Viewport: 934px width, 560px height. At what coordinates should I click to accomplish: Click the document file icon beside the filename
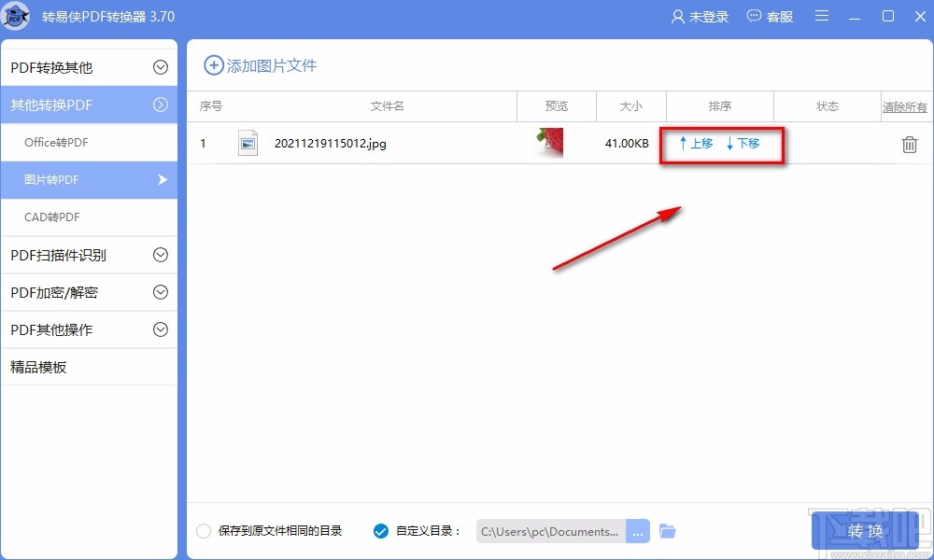click(x=248, y=143)
